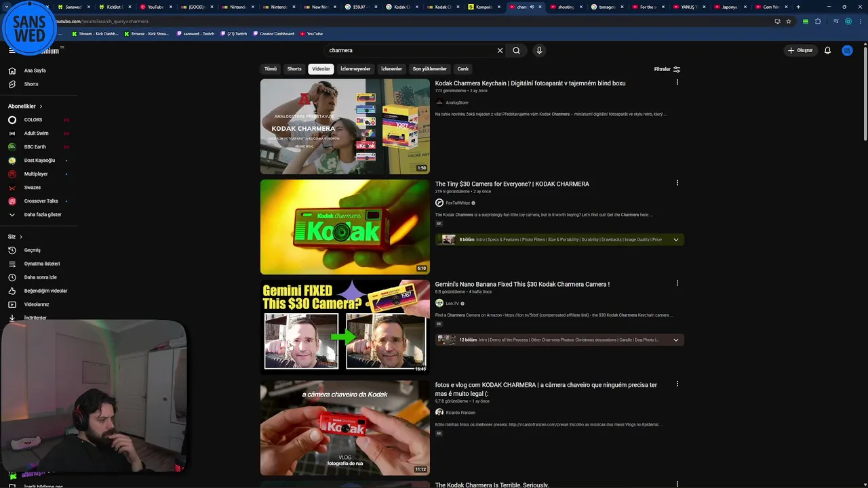Open options menu for Gemini's Nano Banana video
Image resolution: width=868 pixels, height=488 pixels.
point(677,283)
